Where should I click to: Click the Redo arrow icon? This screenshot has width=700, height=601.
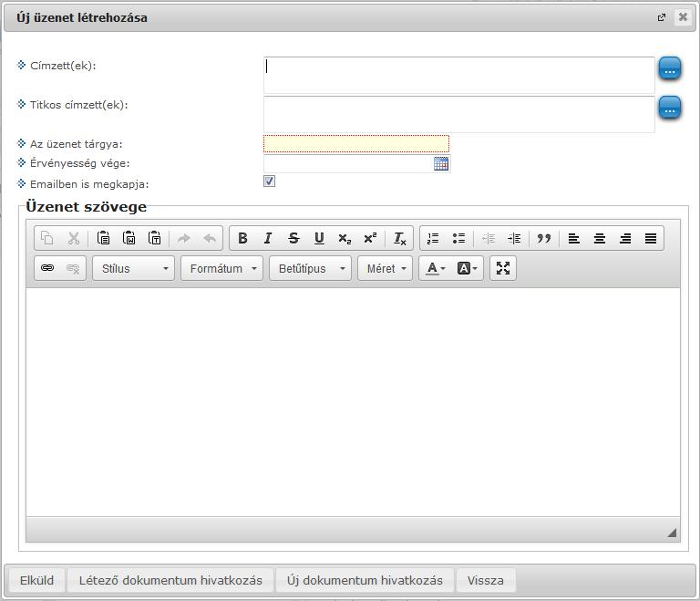tap(184, 238)
